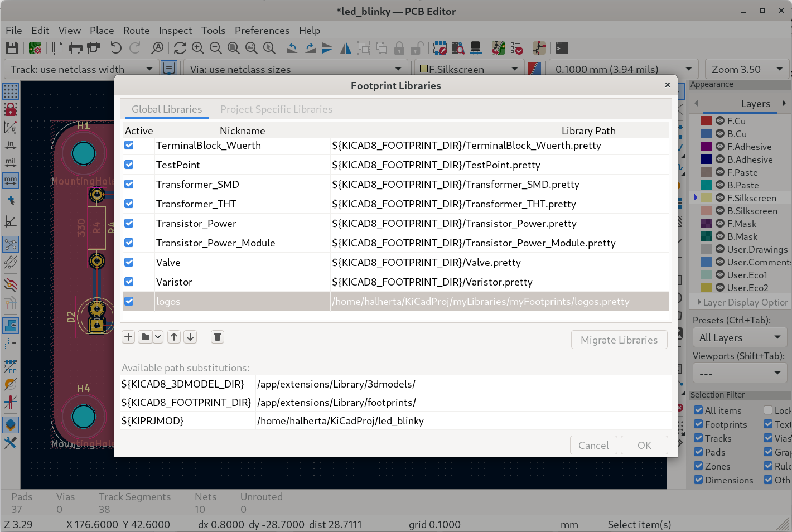Delete selected library using trash icon
Image resolution: width=792 pixels, height=532 pixels.
coord(218,337)
